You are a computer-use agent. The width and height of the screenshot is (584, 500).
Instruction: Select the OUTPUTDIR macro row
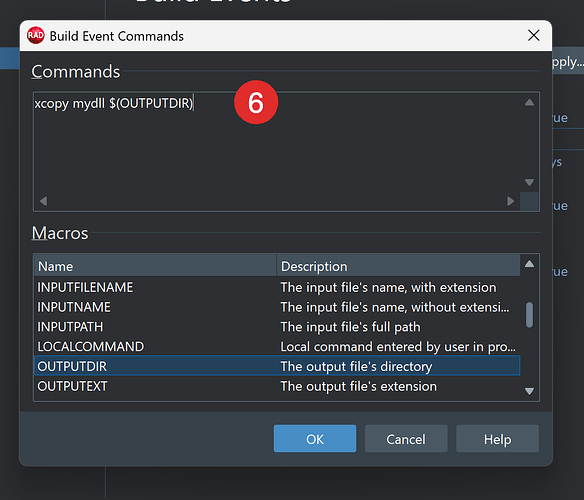277,366
